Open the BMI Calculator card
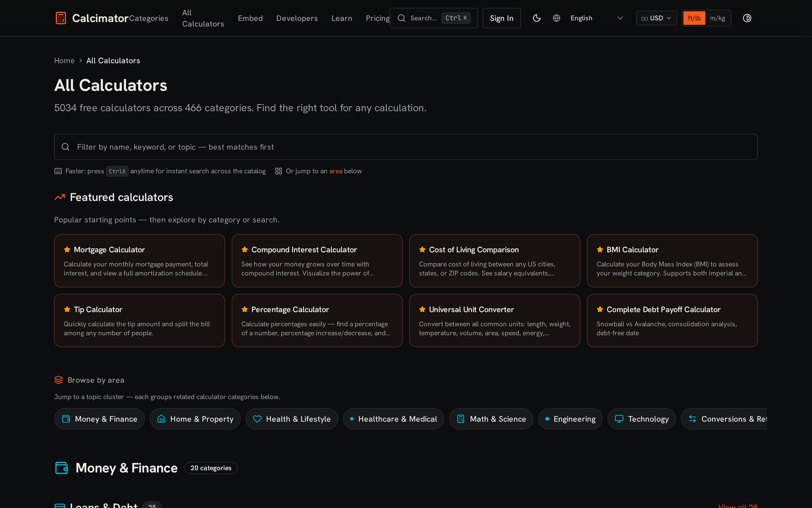 coord(672,261)
